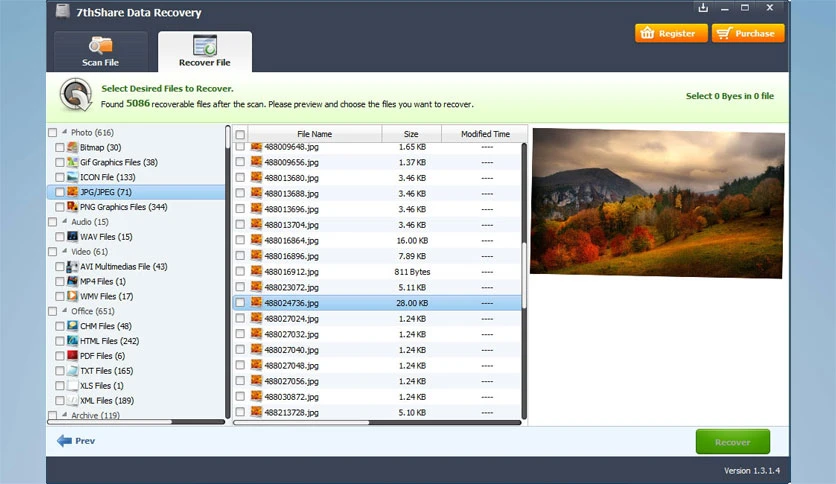Screen dimensions: 836x484
Task: Collapse the Audio (15) tree group
Action: coord(65,221)
